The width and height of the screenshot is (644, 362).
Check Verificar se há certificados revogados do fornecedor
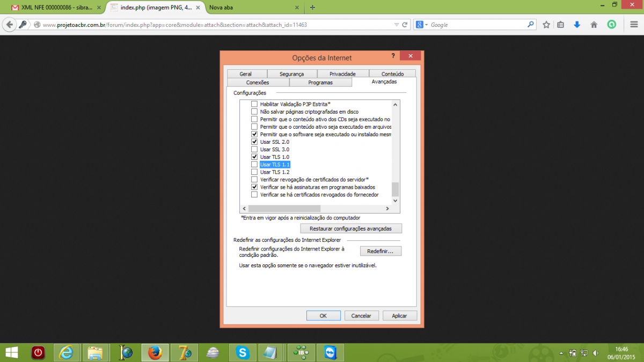coord(254,195)
